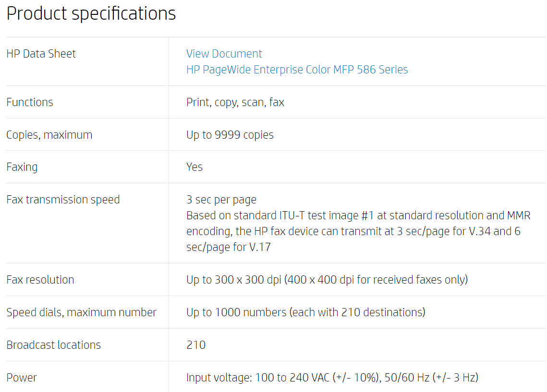Select the Functions row label
Viewport: 547px width, 392px height.
pos(30,102)
